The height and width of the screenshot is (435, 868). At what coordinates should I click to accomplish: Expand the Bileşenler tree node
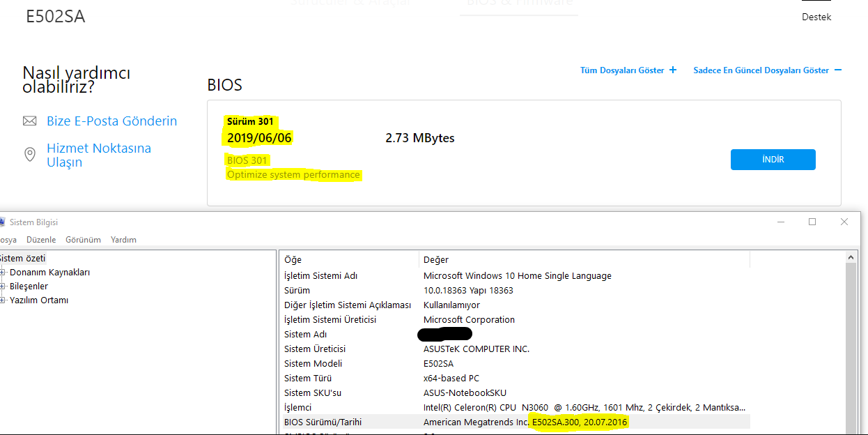(3, 287)
